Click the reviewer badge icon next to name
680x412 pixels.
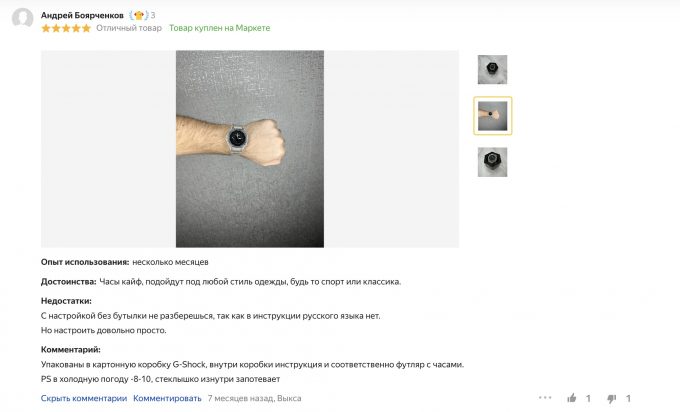(139, 15)
